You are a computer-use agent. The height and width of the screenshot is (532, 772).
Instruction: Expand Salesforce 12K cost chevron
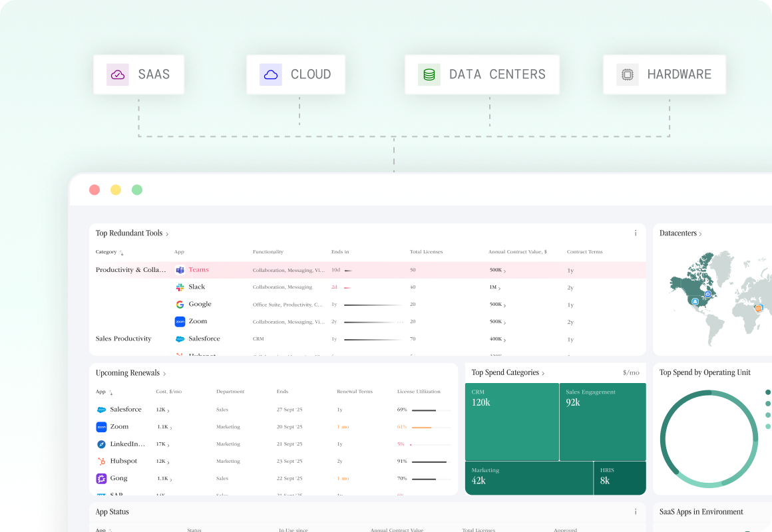tap(168, 410)
